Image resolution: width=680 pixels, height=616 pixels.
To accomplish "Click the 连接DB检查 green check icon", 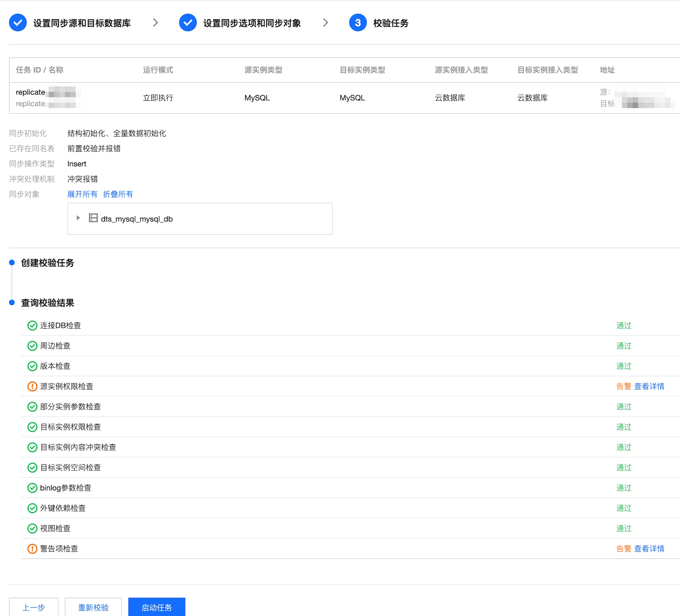I will [32, 326].
